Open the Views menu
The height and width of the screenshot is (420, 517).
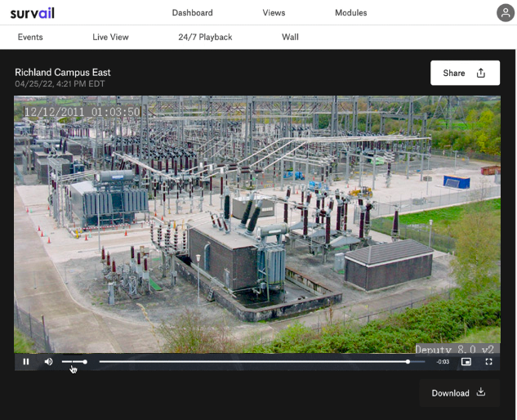click(x=274, y=12)
